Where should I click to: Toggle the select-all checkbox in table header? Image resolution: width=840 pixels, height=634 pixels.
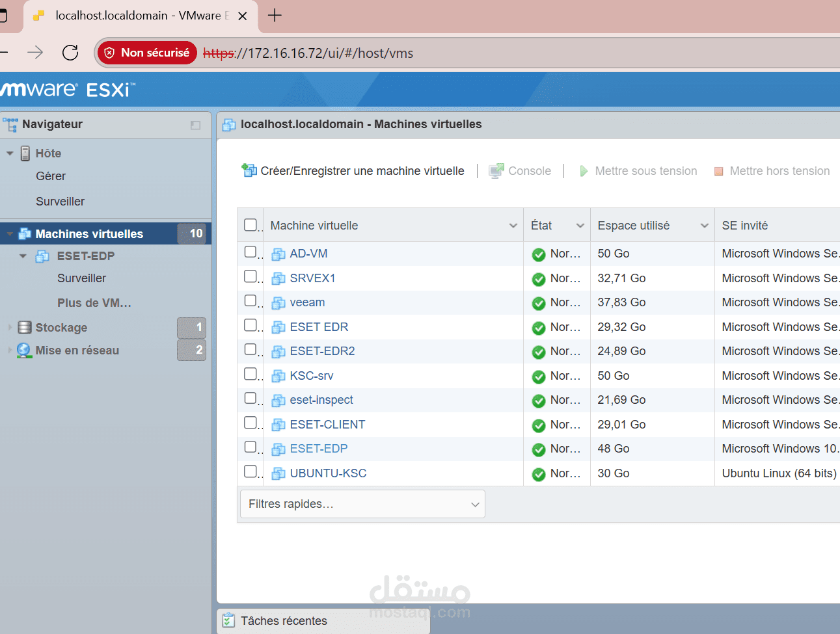click(251, 225)
